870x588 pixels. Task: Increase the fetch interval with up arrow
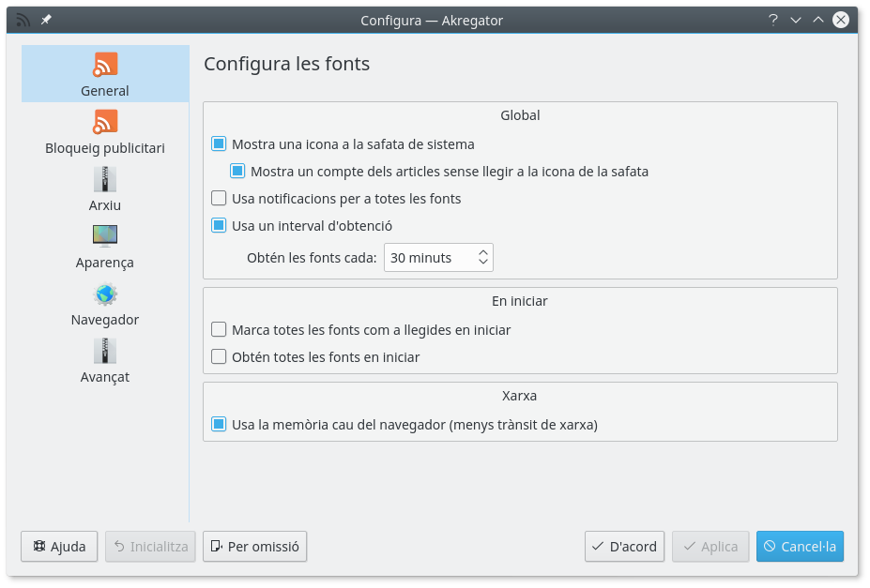tap(483, 252)
